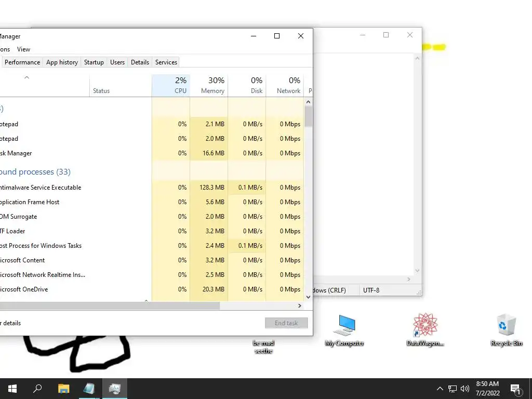Viewport: 532px width, 399px height.
Task: Sort by the Status column header
Action: [x=121, y=86]
